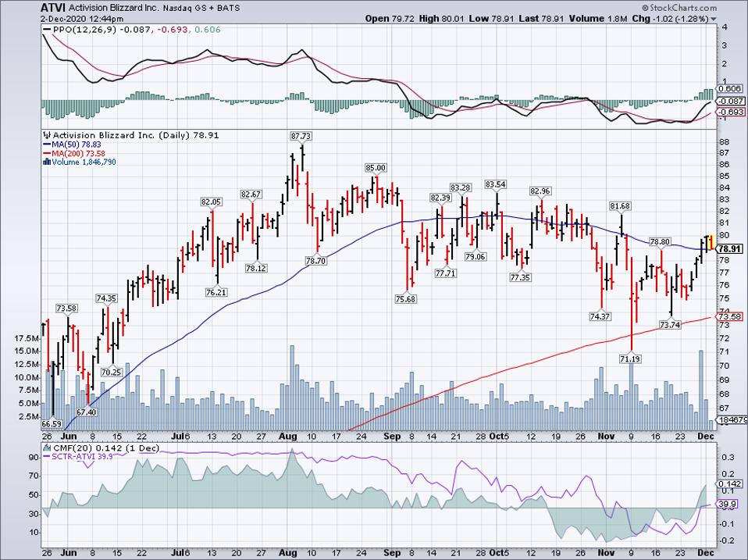Select the purple line swatch beside SCTR-ATVI
The height and width of the screenshot is (560, 748).
pyautogui.click(x=47, y=456)
